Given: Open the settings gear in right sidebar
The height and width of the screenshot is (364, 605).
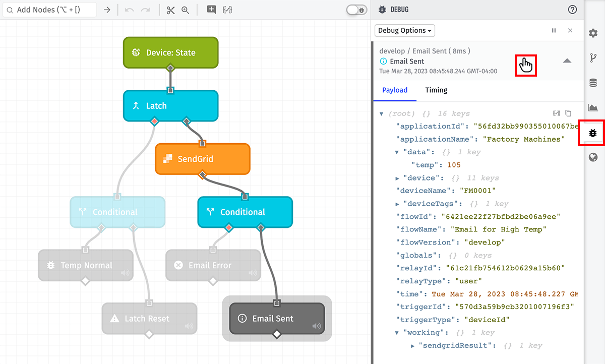Looking at the screenshot, I should [x=593, y=33].
